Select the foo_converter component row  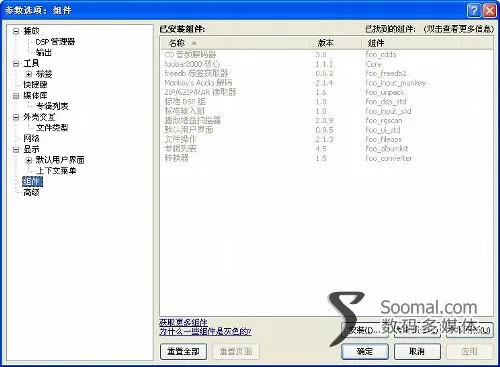click(x=327, y=158)
